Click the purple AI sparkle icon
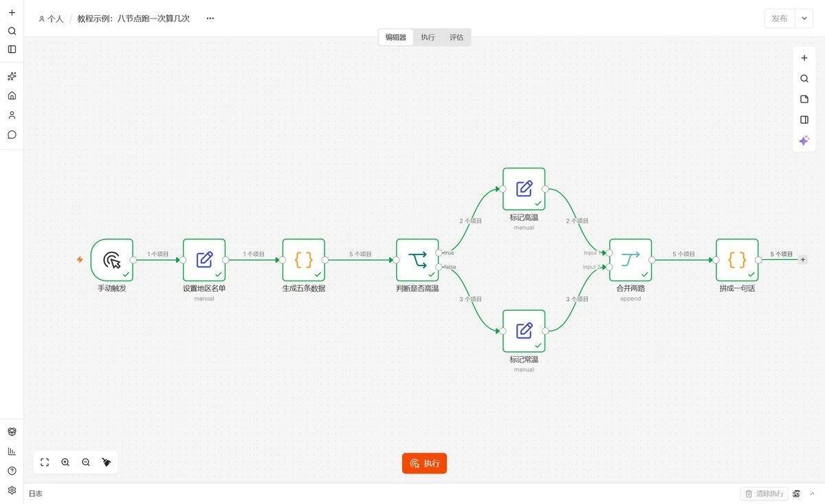825x504 pixels. [x=804, y=140]
